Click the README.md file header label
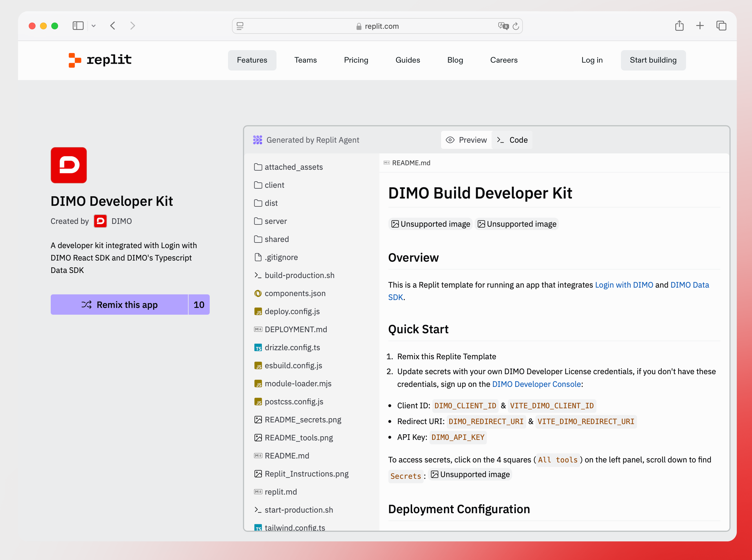The width and height of the screenshot is (752, 560). [407, 163]
